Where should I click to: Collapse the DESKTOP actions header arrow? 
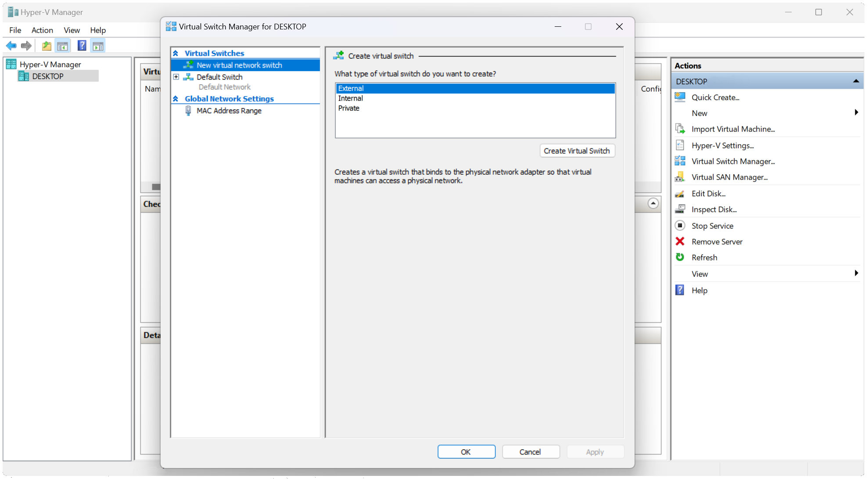pyautogui.click(x=855, y=81)
